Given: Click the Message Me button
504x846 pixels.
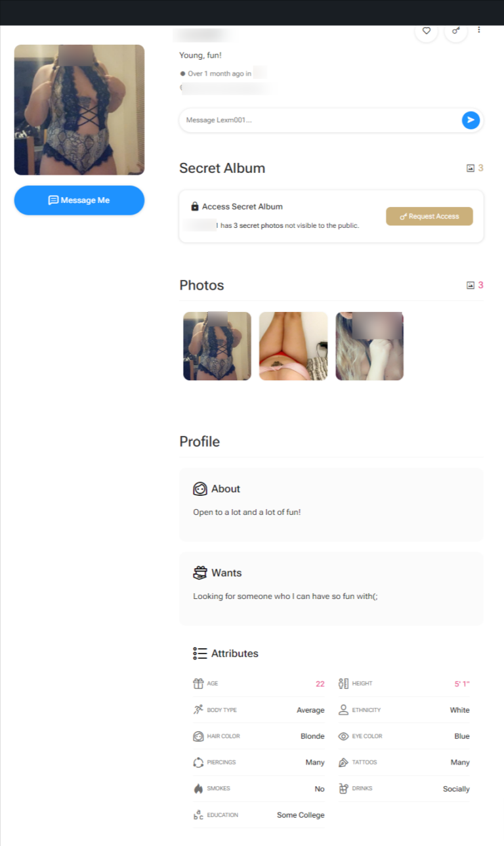Looking at the screenshot, I should (79, 200).
